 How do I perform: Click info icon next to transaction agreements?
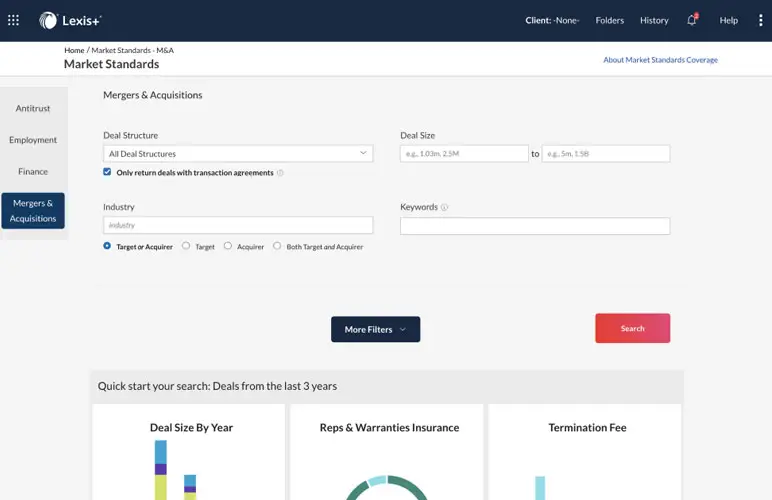click(280, 173)
